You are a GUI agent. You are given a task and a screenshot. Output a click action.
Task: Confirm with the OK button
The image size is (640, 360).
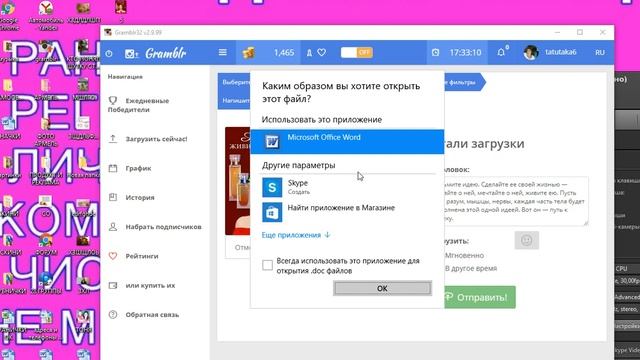click(382, 288)
